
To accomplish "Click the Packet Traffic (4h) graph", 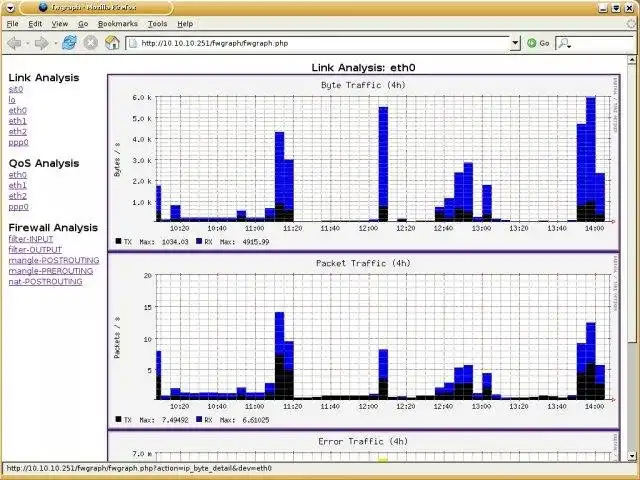I will [364, 341].
